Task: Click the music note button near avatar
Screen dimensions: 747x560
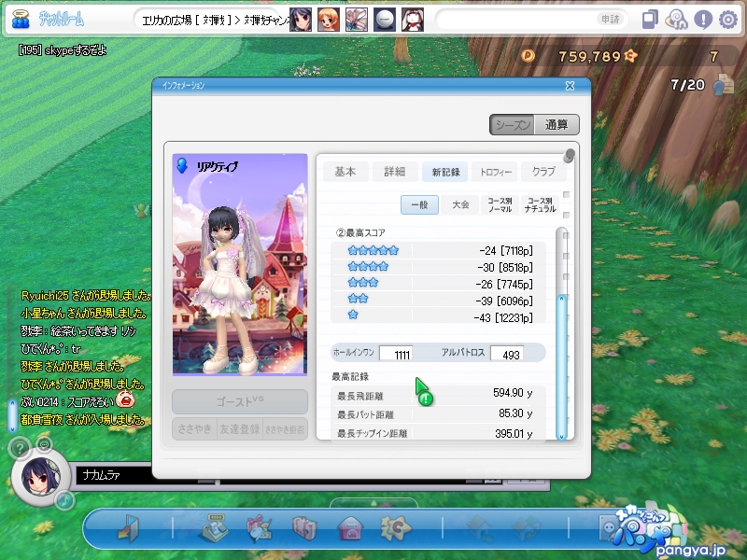Action: click(x=63, y=501)
